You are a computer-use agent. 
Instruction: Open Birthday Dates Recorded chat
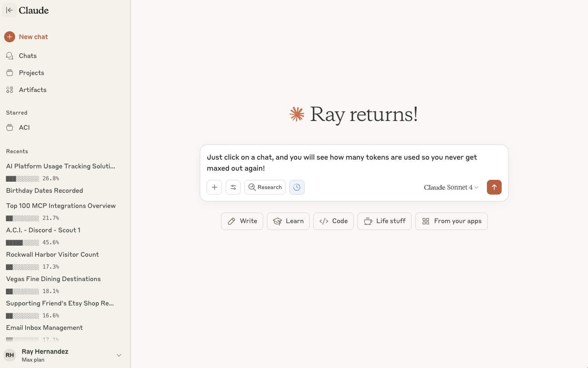(45, 190)
